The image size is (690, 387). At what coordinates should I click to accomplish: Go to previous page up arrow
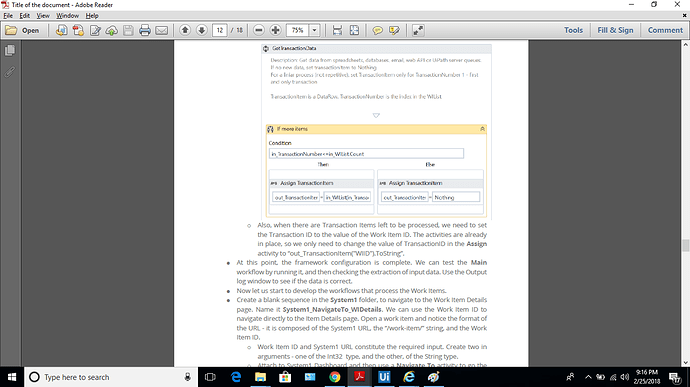pos(185,30)
